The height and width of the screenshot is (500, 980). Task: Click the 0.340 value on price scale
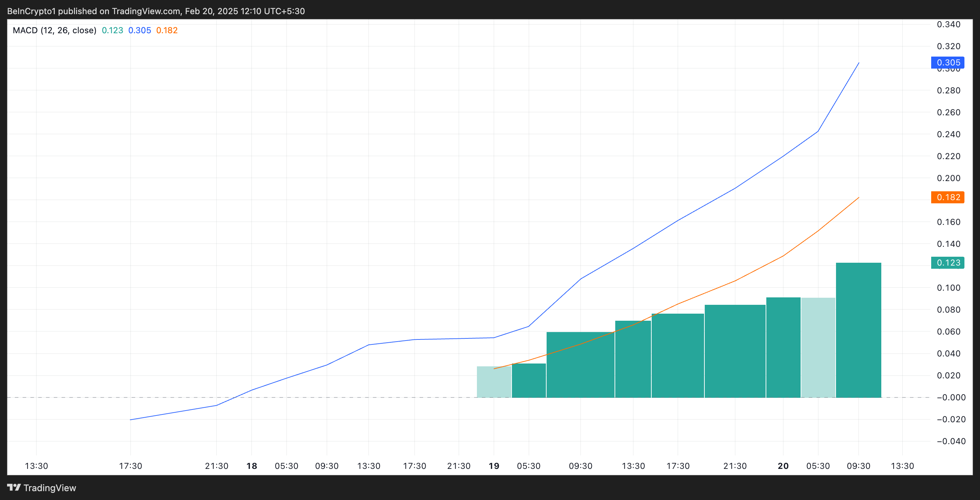(x=949, y=25)
